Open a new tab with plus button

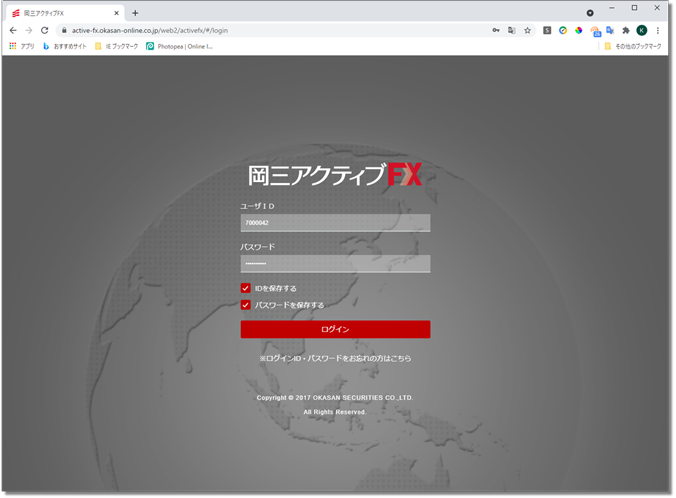(x=135, y=13)
